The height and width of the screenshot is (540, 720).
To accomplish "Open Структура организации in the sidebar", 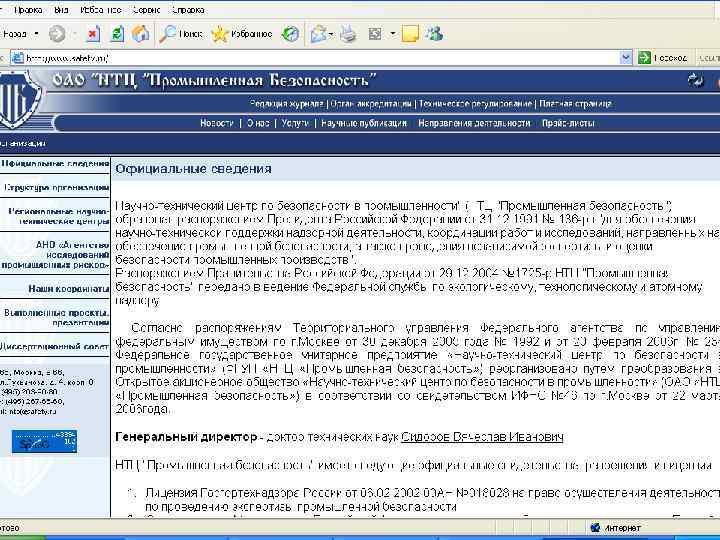I will [56, 187].
